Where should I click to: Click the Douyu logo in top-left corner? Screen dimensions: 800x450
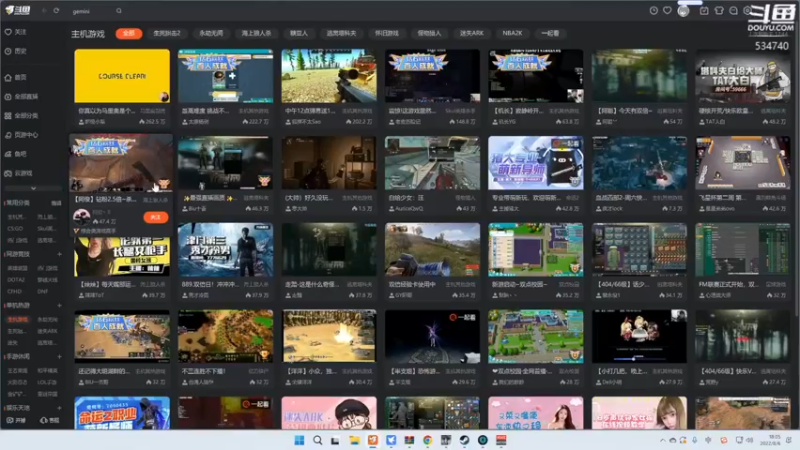click(18, 10)
